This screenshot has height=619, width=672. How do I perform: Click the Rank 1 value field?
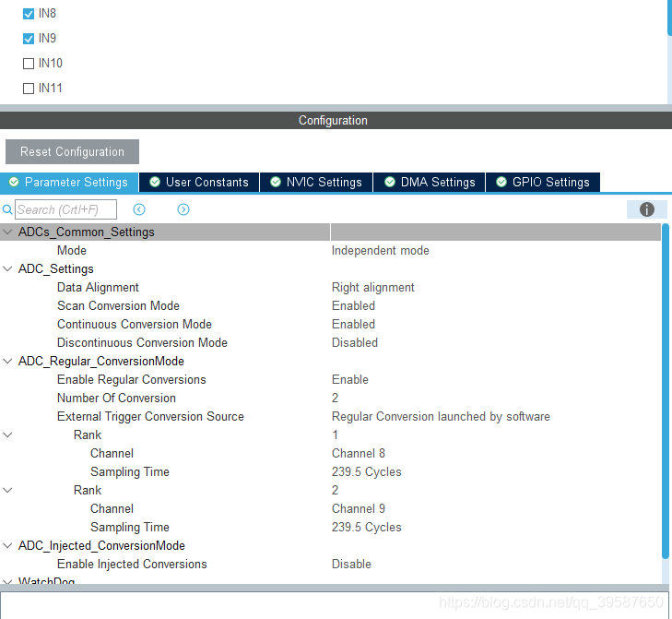point(335,435)
